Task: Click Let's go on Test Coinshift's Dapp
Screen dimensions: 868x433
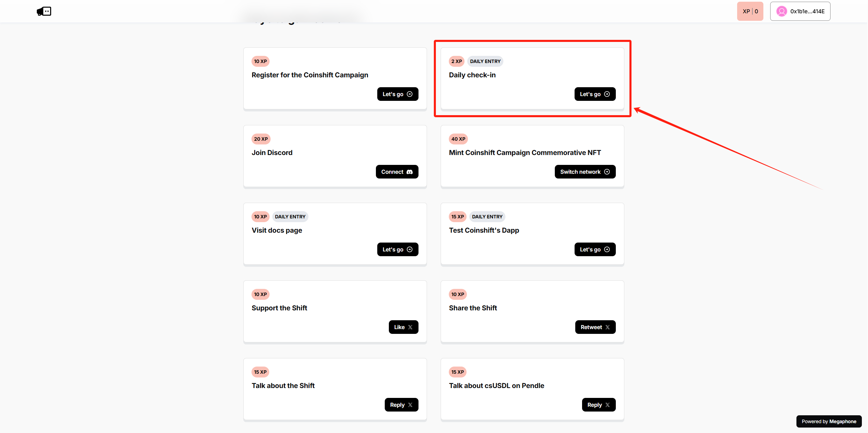Action: click(595, 249)
